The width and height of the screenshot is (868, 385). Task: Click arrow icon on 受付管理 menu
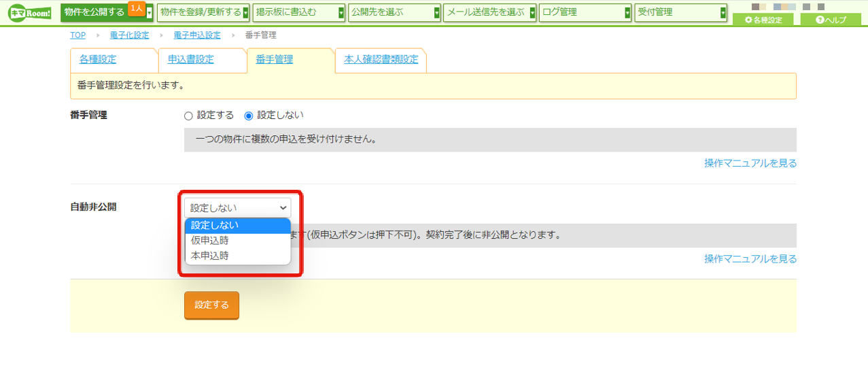(x=723, y=14)
